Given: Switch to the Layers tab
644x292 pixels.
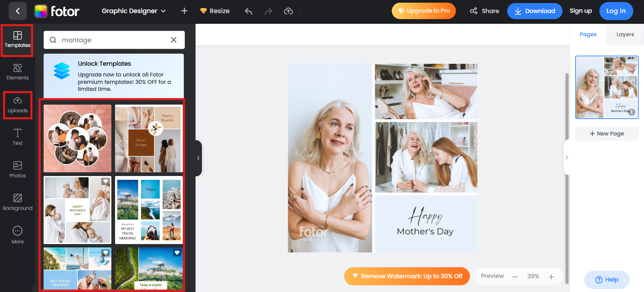Looking at the screenshot, I should 625,34.
